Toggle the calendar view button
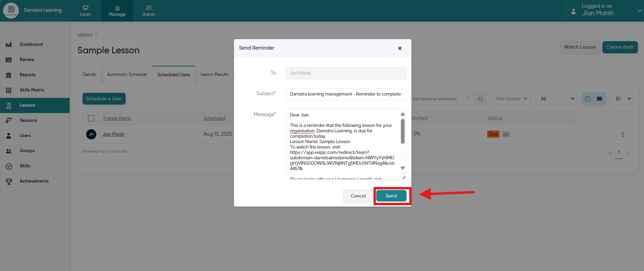The width and height of the screenshot is (644, 271). tap(599, 99)
